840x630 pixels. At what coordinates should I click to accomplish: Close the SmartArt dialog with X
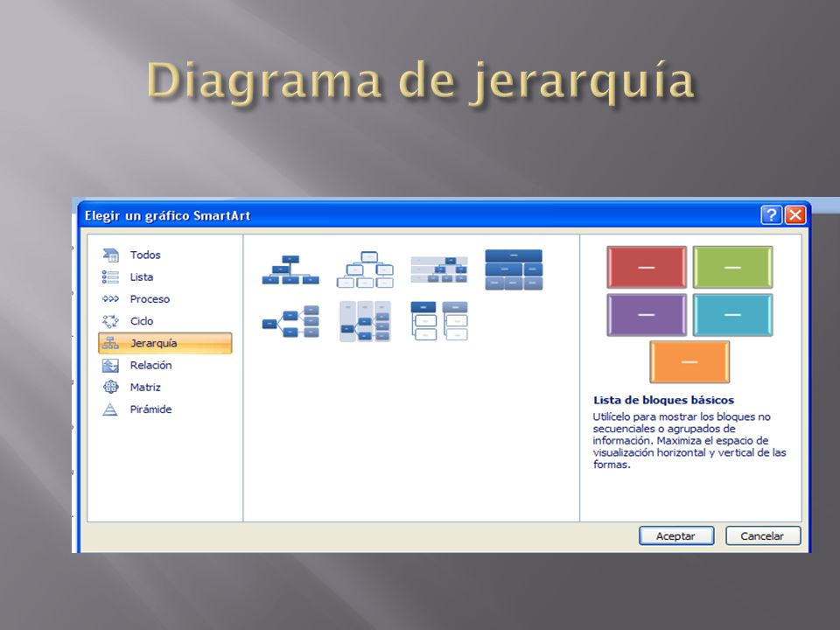click(795, 215)
